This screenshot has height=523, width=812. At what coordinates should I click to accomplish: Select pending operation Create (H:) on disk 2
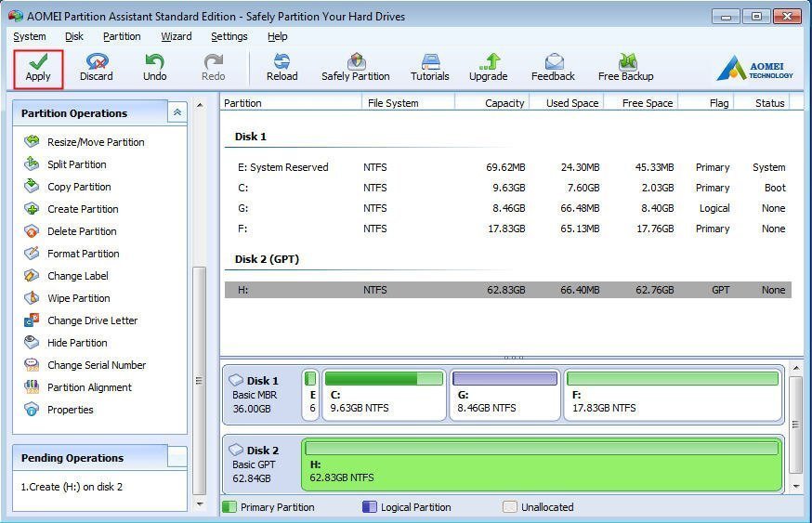[72, 487]
